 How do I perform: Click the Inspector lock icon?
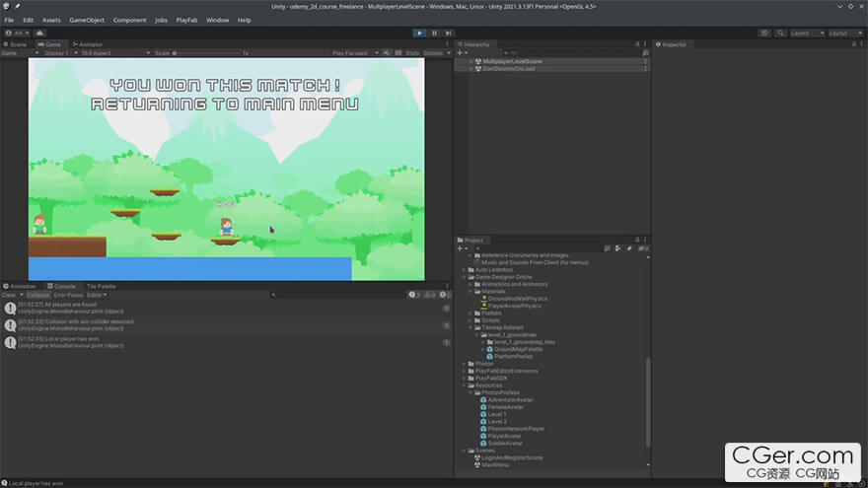tap(853, 44)
